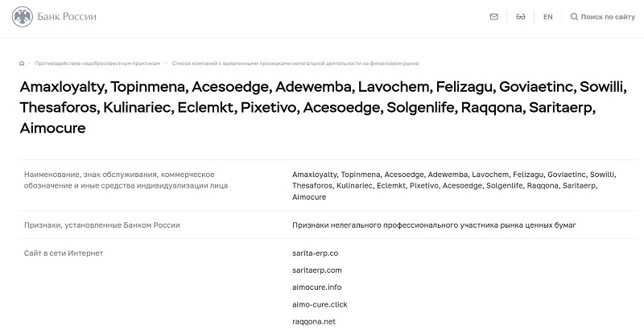Click the aimo-cure.click site entry

point(320,304)
